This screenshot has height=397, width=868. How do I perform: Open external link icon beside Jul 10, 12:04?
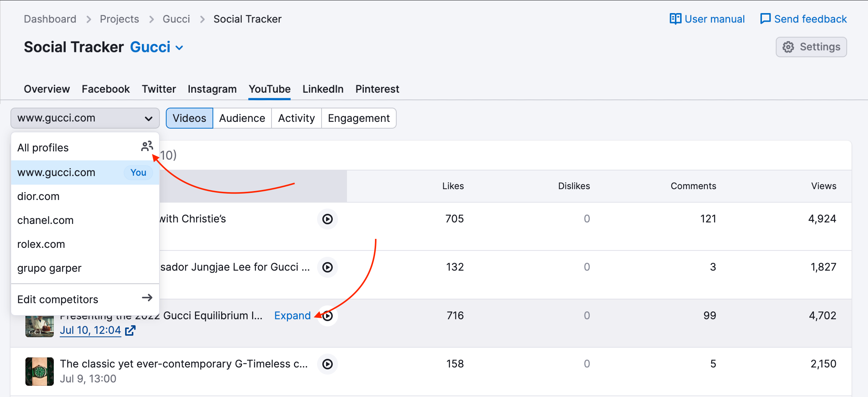click(x=130, y=330)
